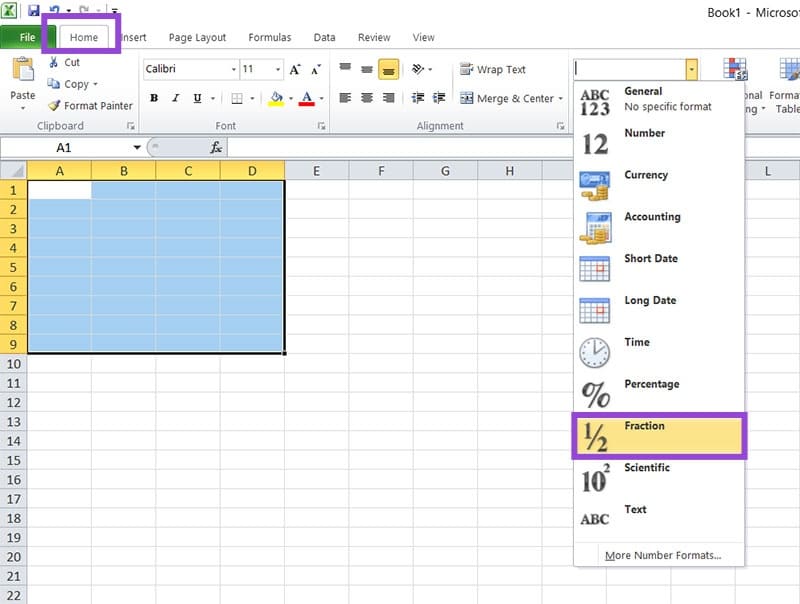Click the Increase Font Size icon

[x=294, y=70]
